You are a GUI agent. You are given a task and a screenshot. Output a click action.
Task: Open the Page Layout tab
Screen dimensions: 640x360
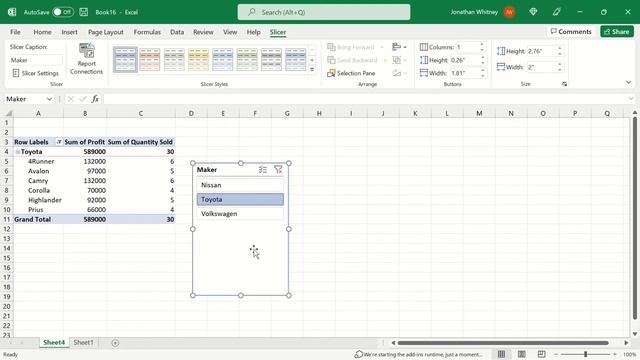(x=106, y=32)
